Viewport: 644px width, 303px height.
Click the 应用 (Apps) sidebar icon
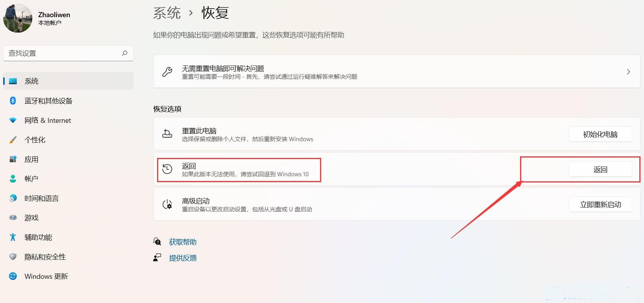(12, 159)
